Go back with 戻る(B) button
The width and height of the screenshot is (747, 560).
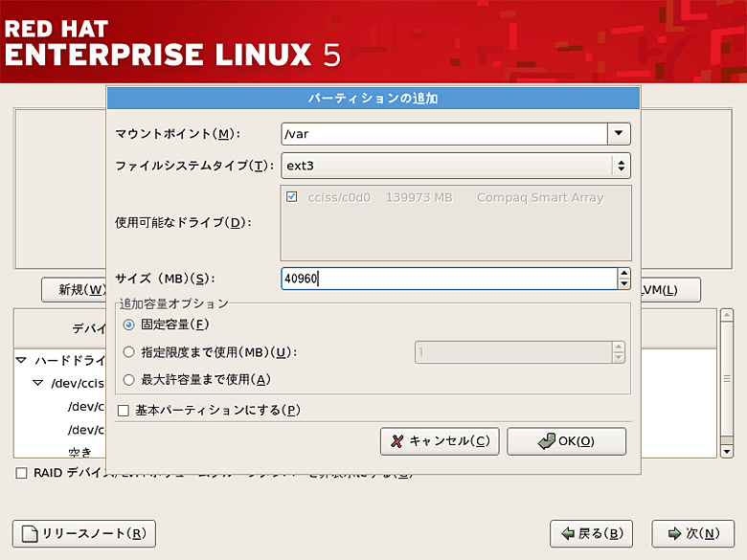click(591, 534)
